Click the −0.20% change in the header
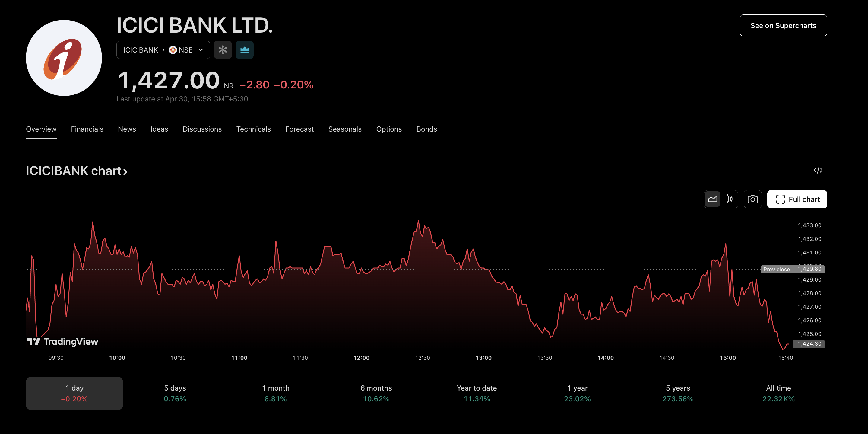This screenshot has height=434, width=868. click(293, 85)
